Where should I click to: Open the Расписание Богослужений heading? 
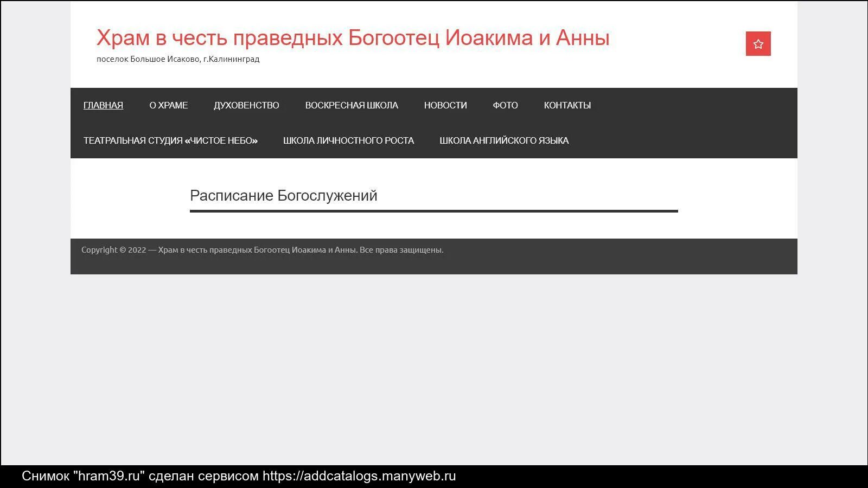click(283, 196)
